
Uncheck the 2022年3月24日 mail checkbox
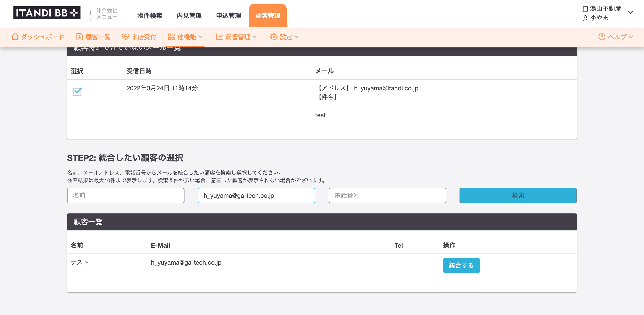pos(78,91)
